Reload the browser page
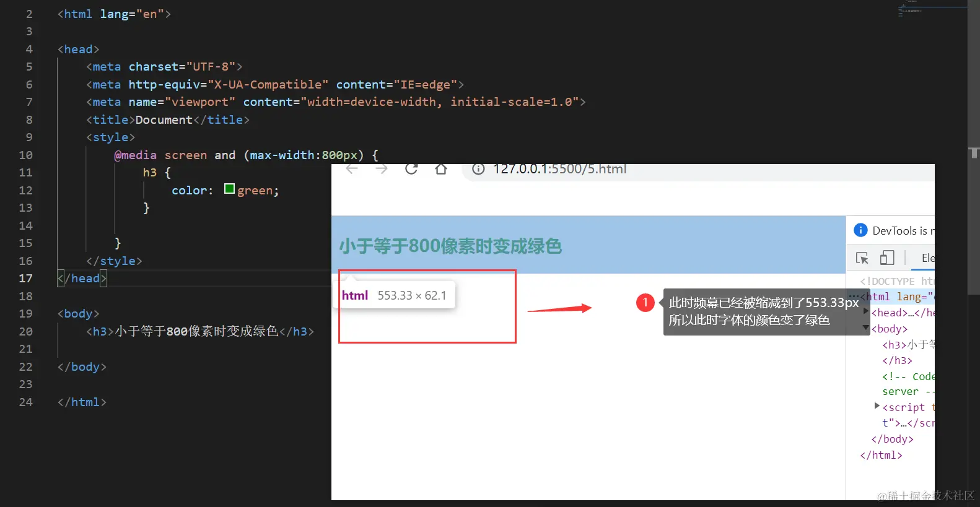The image size is (980, 507). click(x=411, y=168)
